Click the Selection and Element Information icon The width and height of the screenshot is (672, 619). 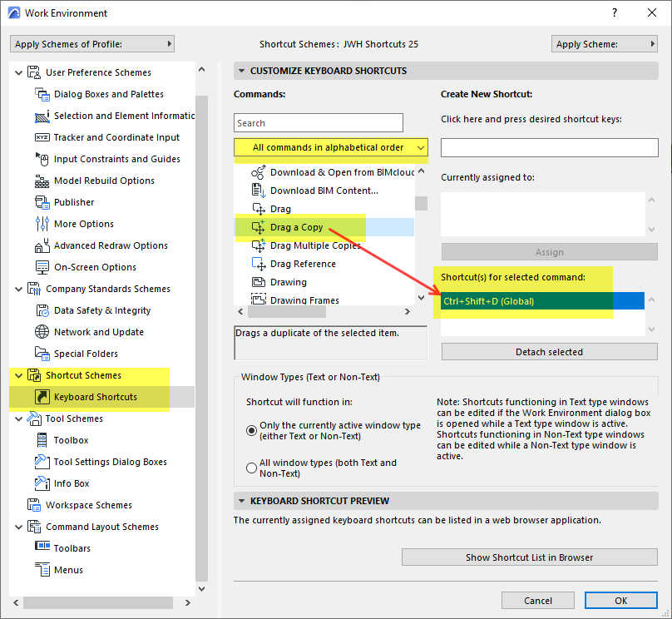(42, 116)
